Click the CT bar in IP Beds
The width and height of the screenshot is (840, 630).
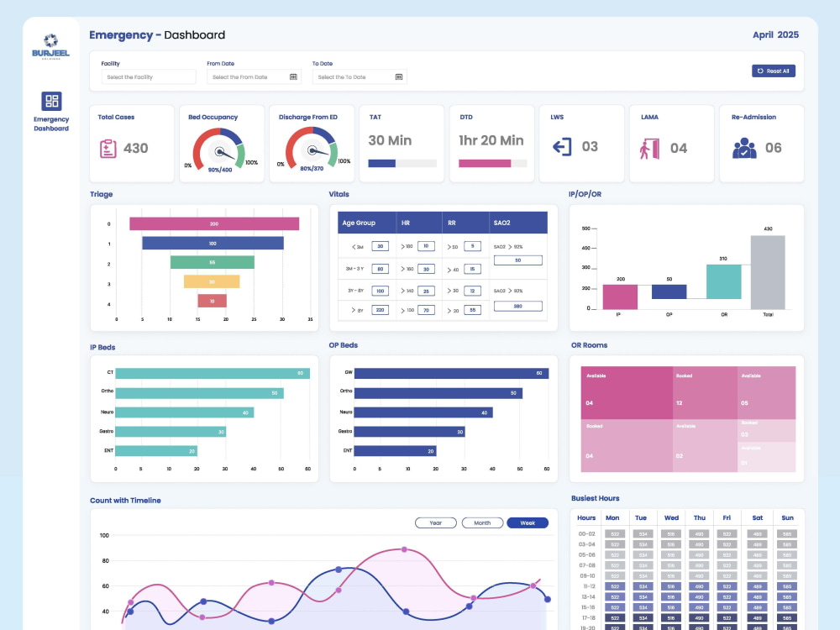coord(213,374)
